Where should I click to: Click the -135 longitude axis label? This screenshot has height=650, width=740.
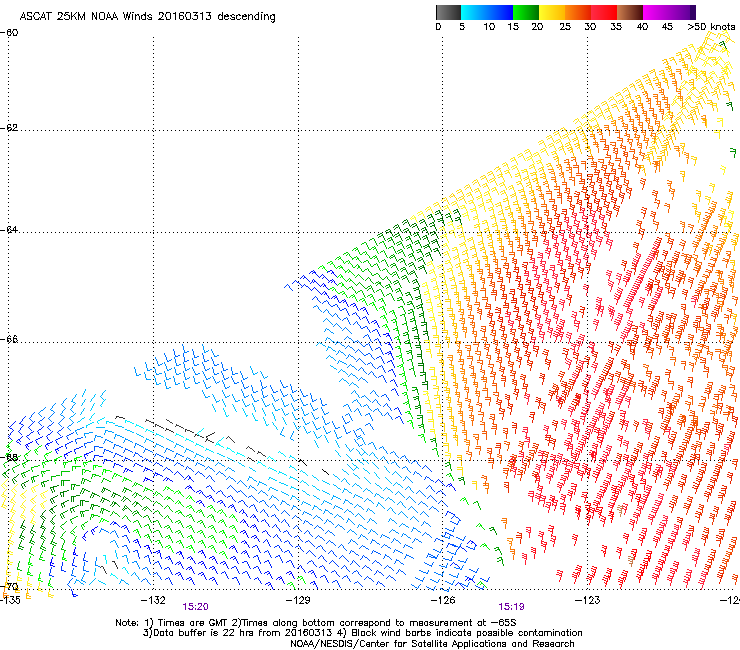click(x=10, y=600)
